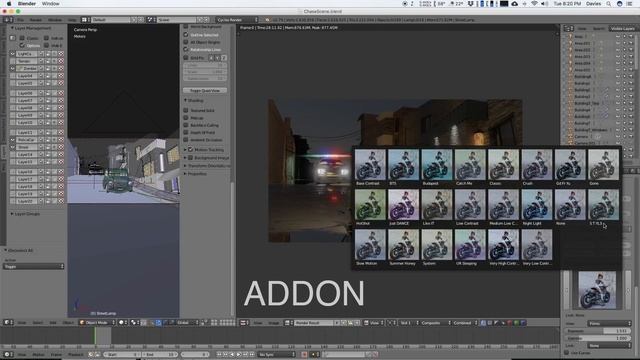Expand the Transform Orientations panel
The height and width of the screenshot is (360, 640).
coord(185,166)
